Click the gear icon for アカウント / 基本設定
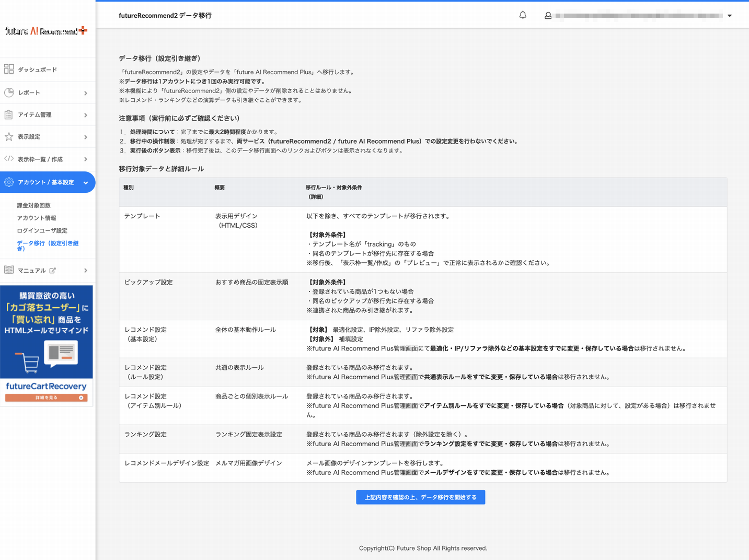 tap(9, 182)
